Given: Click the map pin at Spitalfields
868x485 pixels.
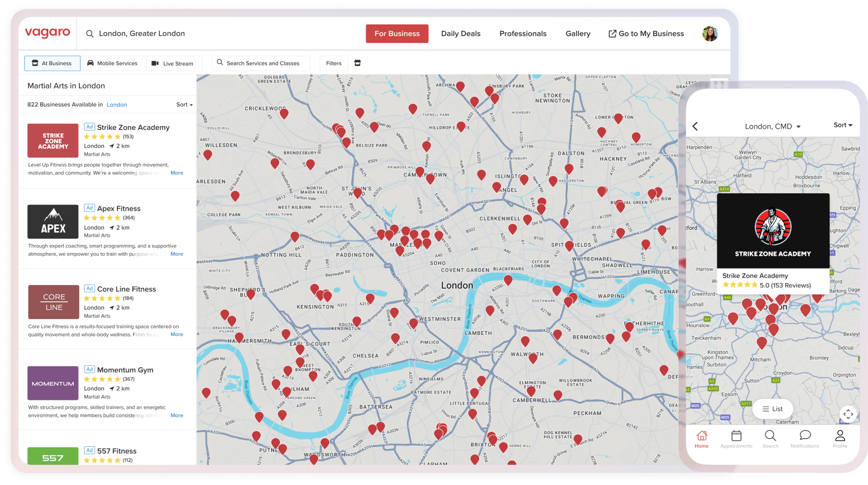Looking at the screenshot, I should click(x=569, y=246).
